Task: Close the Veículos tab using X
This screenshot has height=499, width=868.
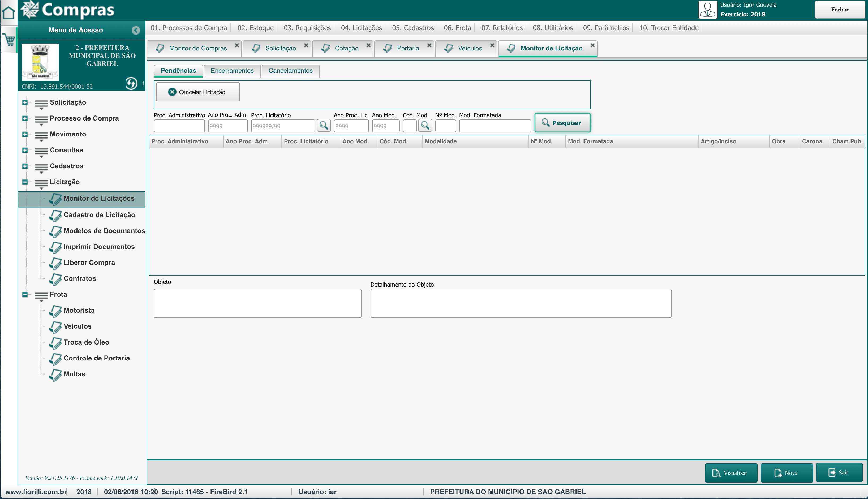Action: [492, 45]
